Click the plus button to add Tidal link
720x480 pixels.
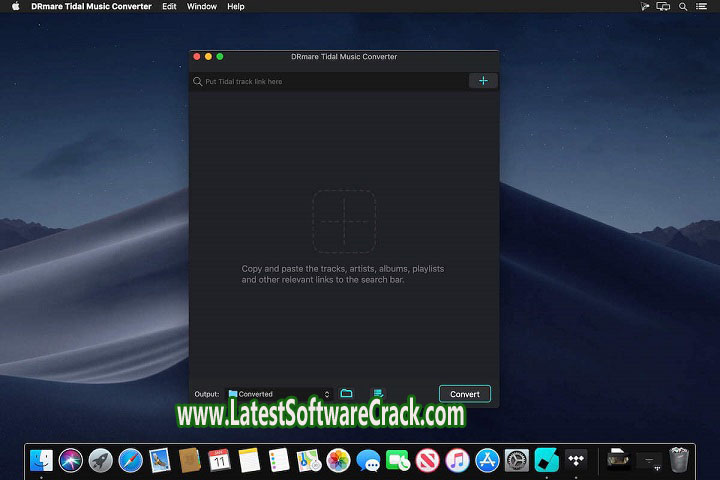click(x=482, y=81)
